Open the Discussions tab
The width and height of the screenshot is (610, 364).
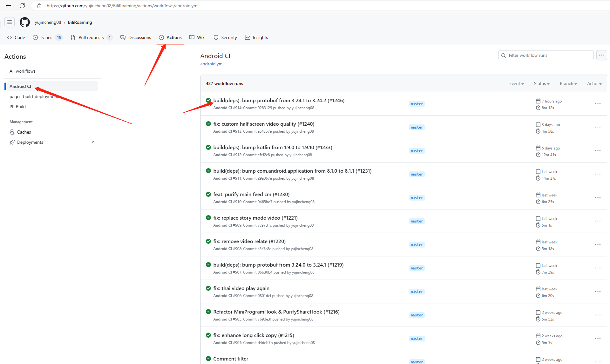(139, 37)
